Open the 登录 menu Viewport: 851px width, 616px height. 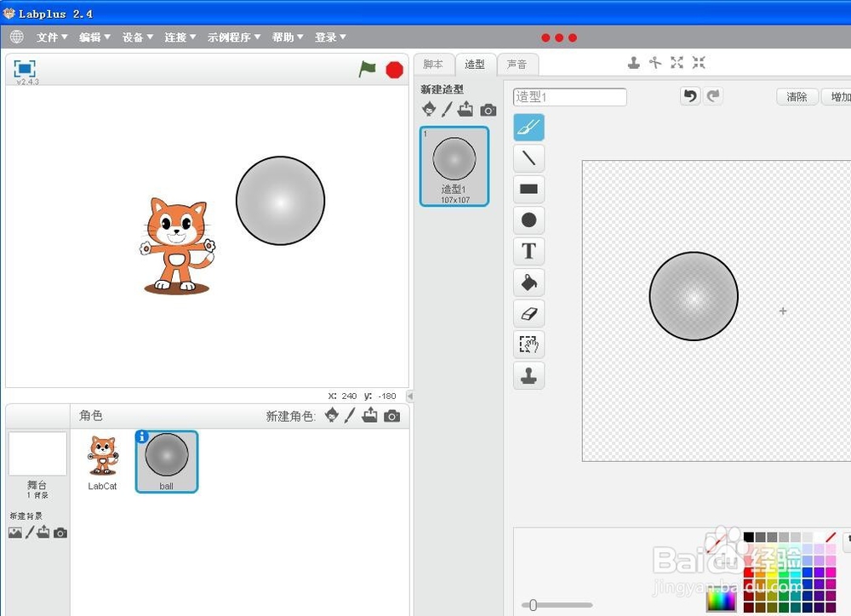(x=330, y=37)
